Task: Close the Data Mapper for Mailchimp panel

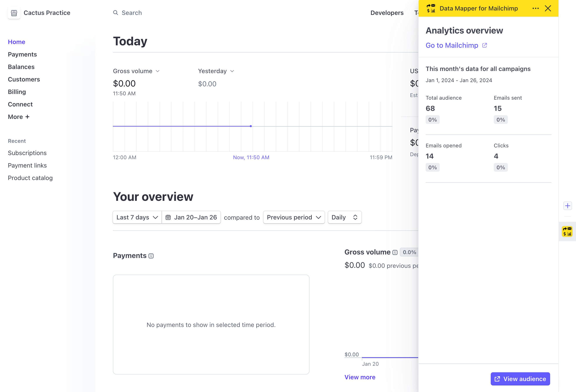Action: pos(548,8)
